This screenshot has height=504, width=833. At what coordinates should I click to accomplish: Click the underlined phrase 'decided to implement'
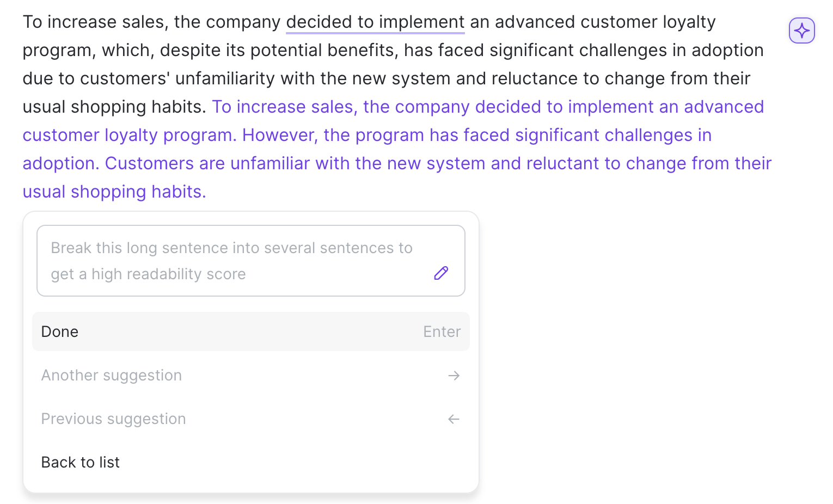point(375,22)
